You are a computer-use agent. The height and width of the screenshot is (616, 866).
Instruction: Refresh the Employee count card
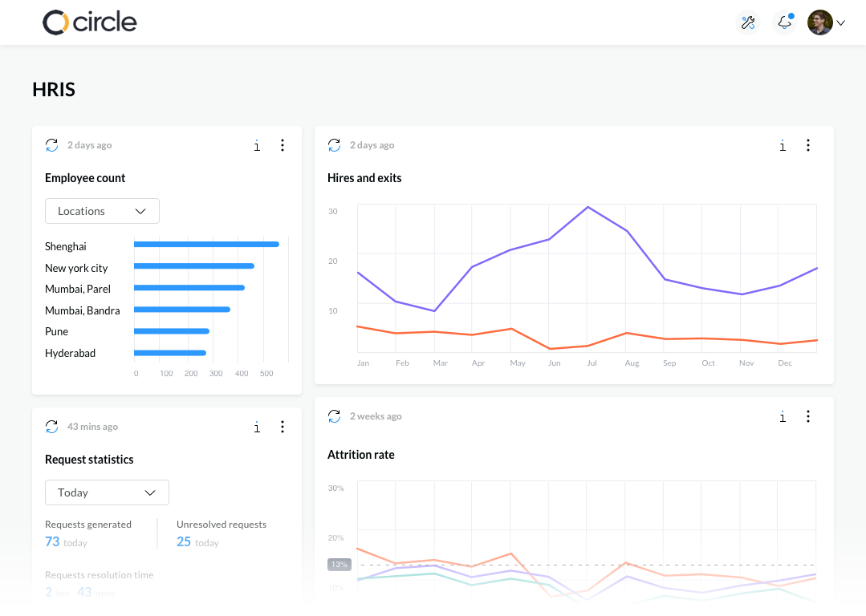pyautogui.click(x=51, y=145)
